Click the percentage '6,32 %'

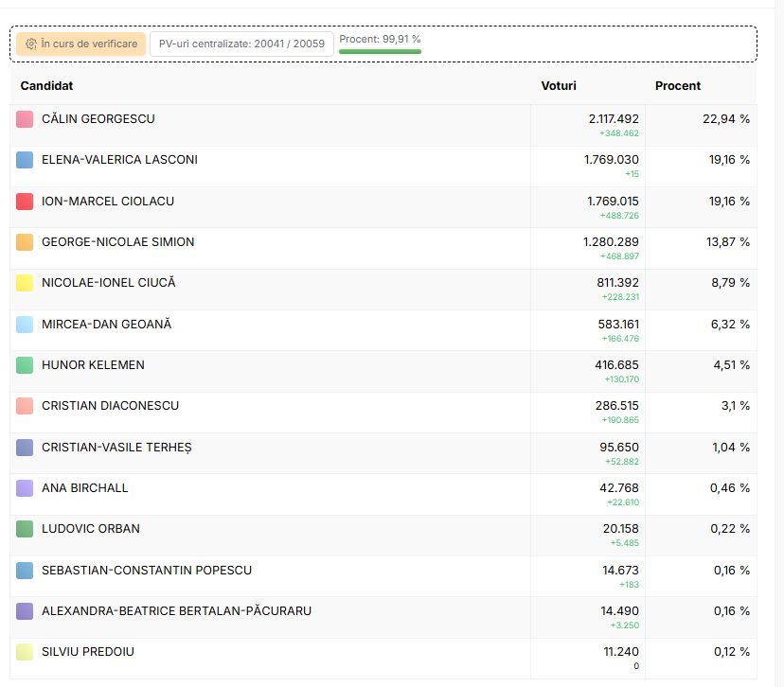[x=730, y=324]
